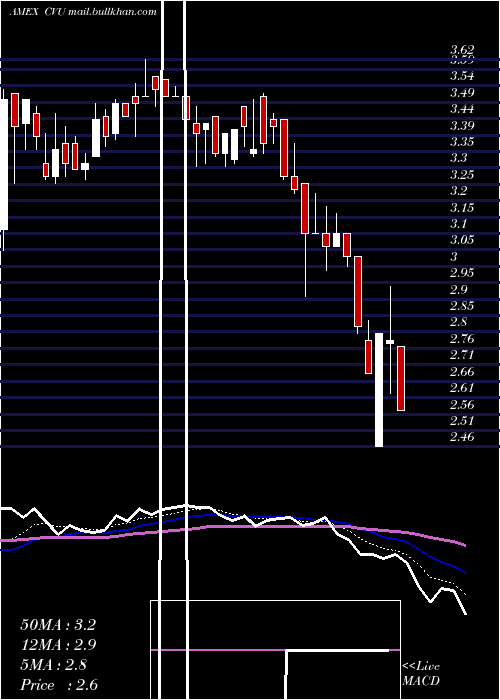Click the 3.3 price axis label
The height and width of the screenshot is (700, 500).
pyautogui.click(x=459, y=158)
